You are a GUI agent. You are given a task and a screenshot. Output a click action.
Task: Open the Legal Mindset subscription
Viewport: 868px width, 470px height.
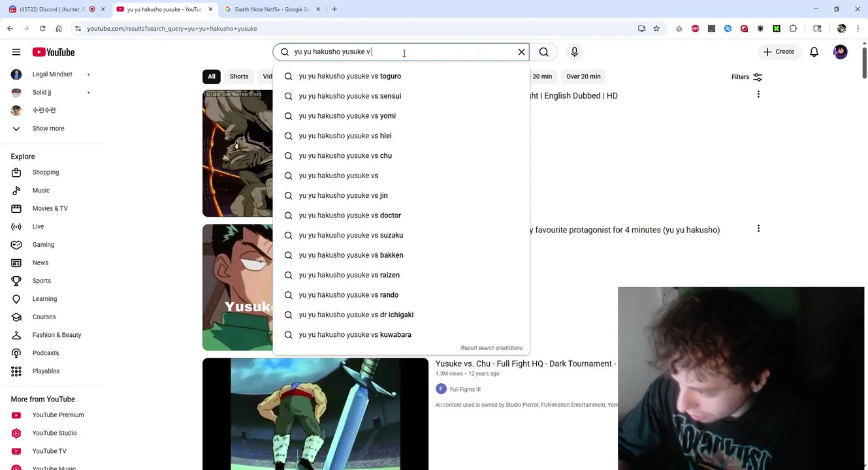click(52, 74)
